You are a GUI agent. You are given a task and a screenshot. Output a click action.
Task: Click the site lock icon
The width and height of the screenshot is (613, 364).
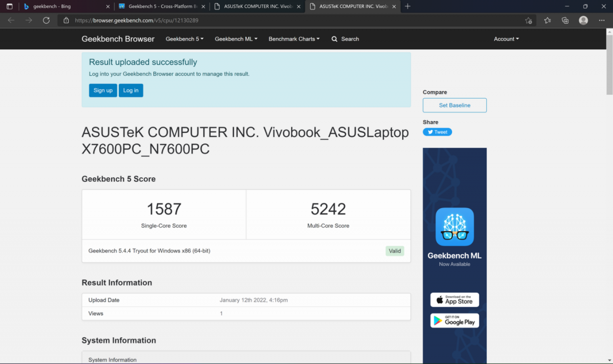66,21
